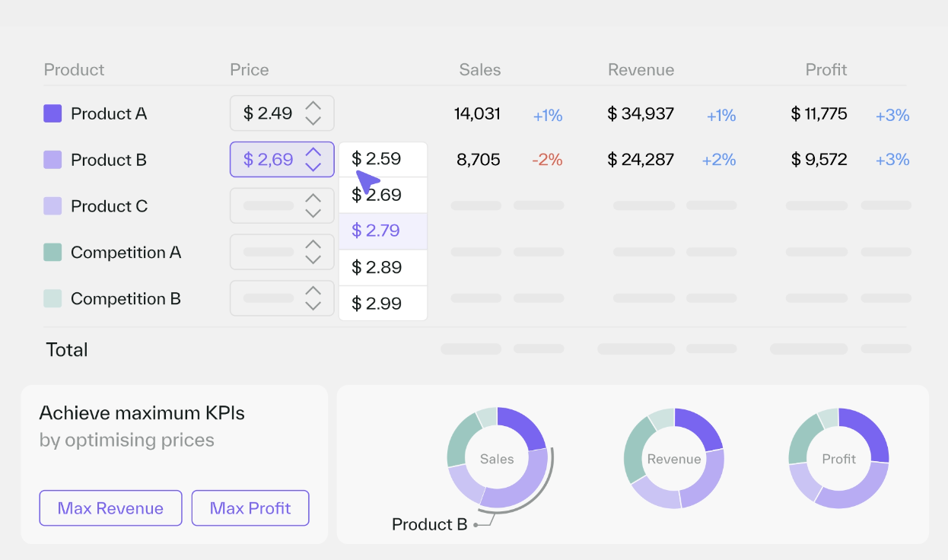Click the Max Revenue button

point(110,508)
